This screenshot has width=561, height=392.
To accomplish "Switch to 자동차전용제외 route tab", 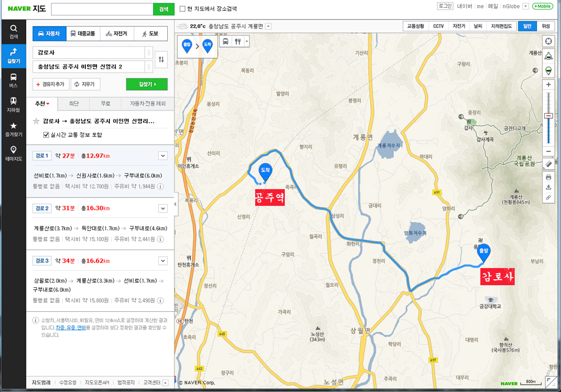I will [148, 104].
